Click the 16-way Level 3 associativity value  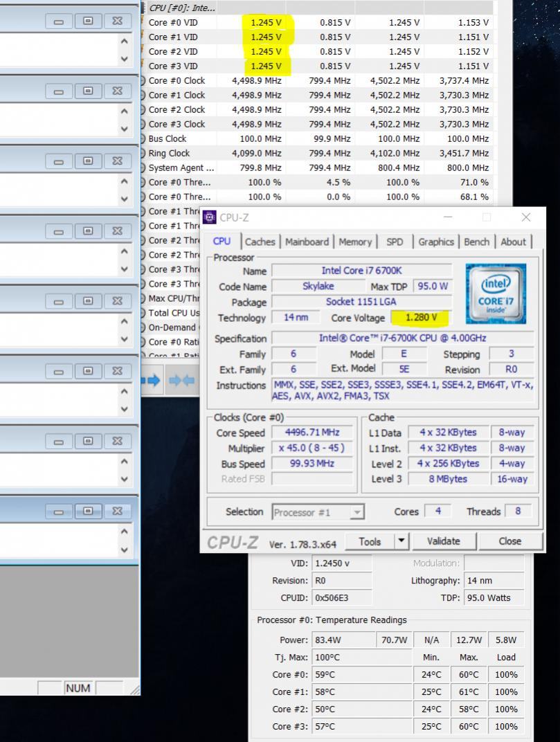click(x=512, y=479)
